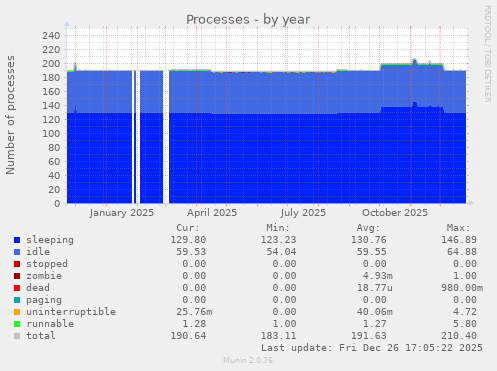The width and height of the screenshot is (497, 371).
Task: Click the dead legend color swatch
Action: pos(17,288)
